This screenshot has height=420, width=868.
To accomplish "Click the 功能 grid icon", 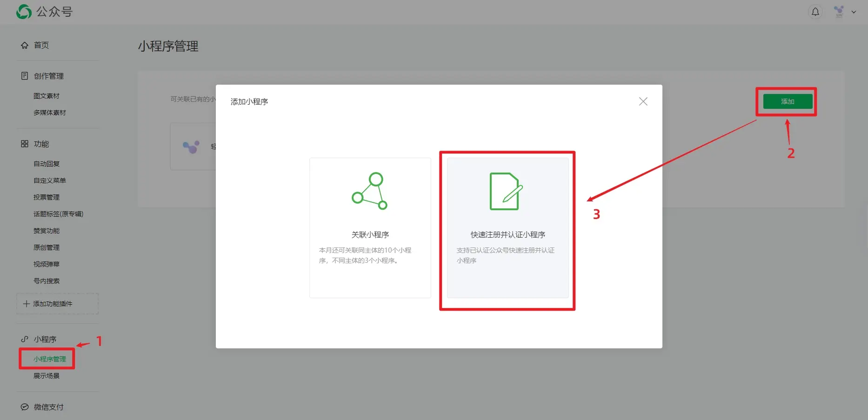I will tap(25, 144).
